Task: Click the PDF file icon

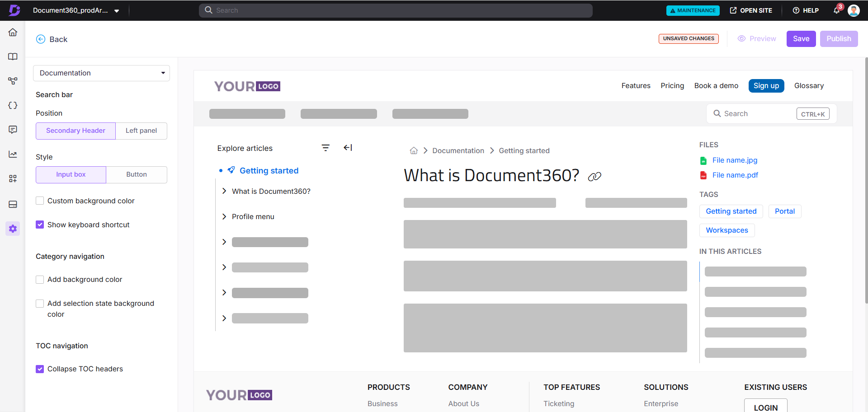Action: pos(703,175)
